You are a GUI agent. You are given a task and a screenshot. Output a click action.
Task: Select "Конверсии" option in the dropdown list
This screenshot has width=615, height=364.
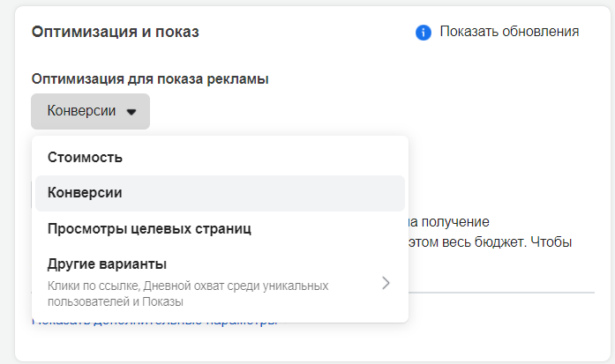click(85, 193)
